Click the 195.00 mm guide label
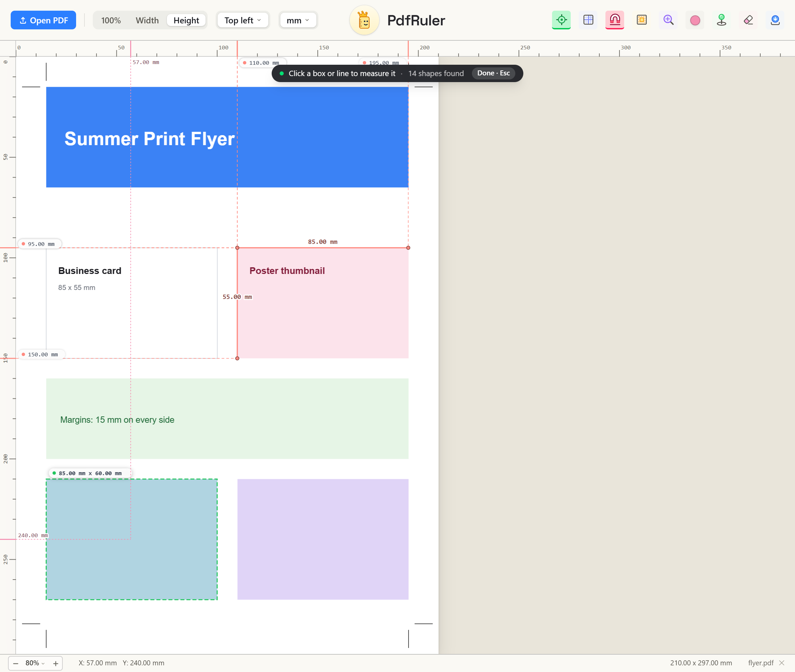The image size is (795, 672). tap(382, 63)
